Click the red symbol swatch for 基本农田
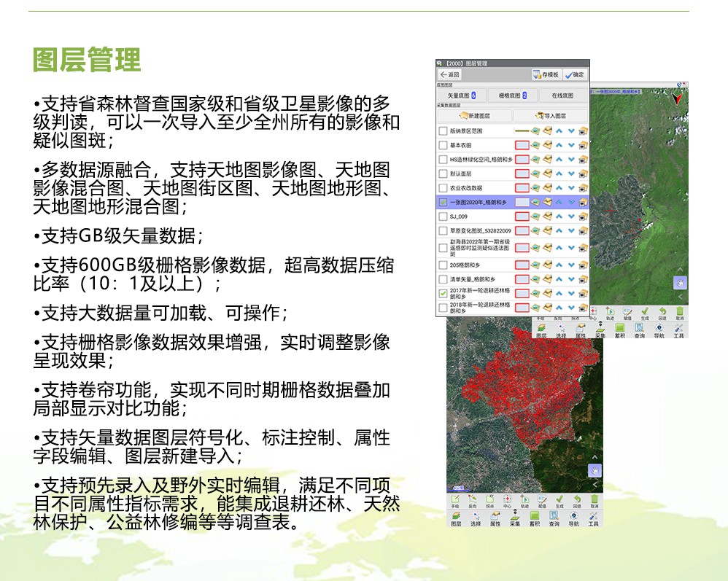Viewport: 728px width, 581px height. 522,146
